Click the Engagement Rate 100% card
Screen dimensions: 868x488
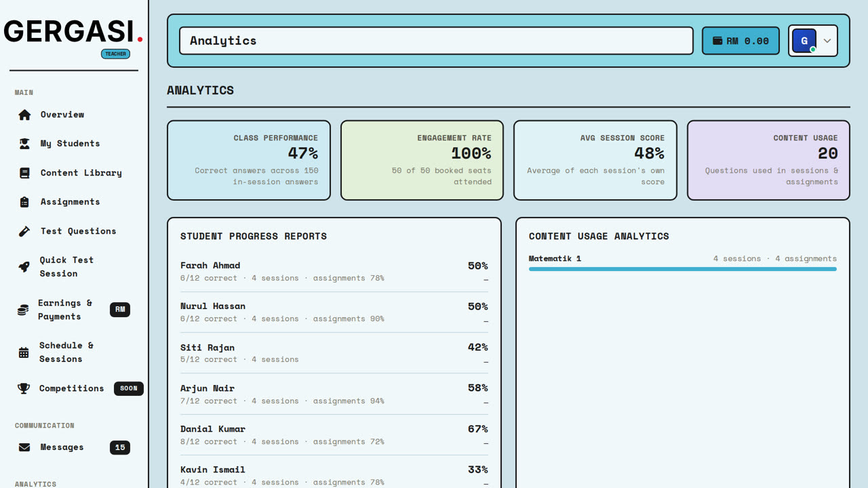tap(422, 161)
